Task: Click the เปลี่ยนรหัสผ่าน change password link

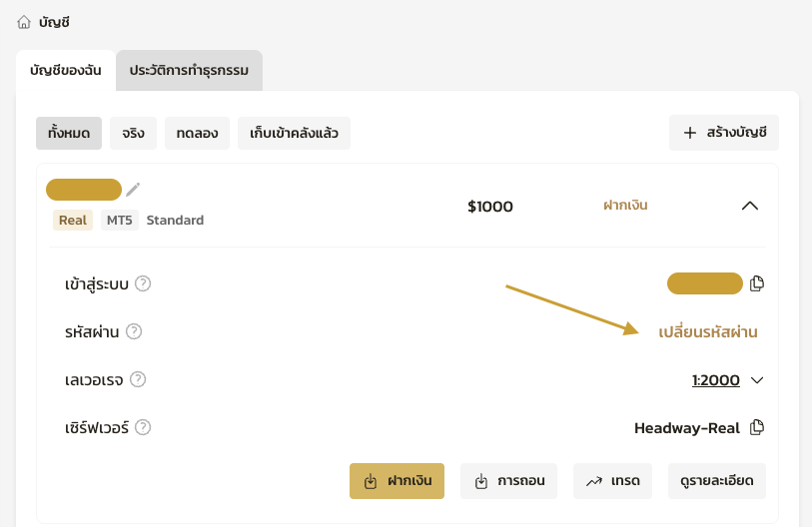Action: click(x=708, y=332)
